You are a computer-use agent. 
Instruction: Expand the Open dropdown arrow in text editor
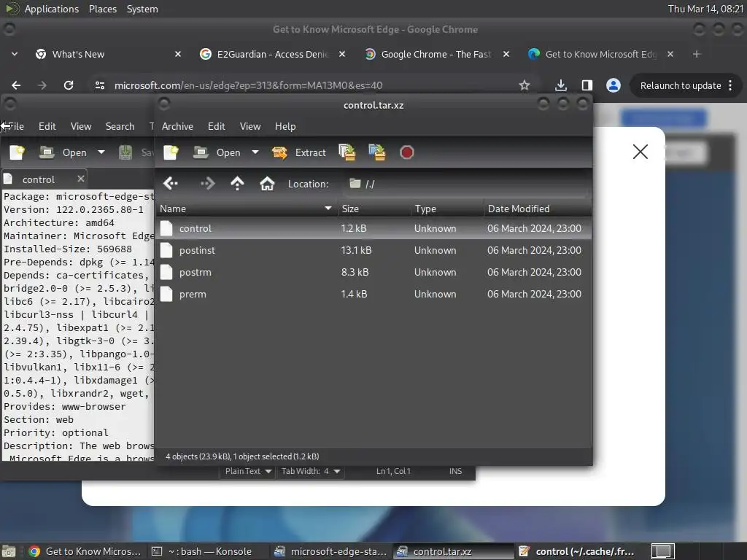tap(101, 152)
